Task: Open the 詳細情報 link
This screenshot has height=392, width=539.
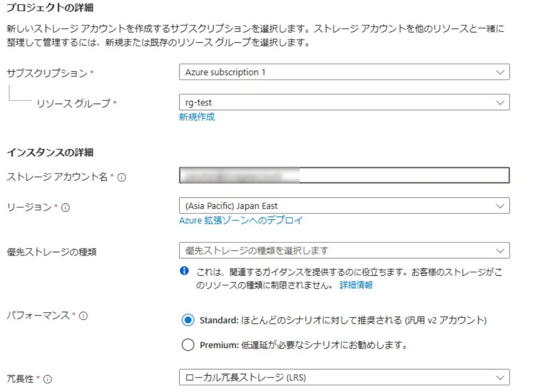Action: 356,285
